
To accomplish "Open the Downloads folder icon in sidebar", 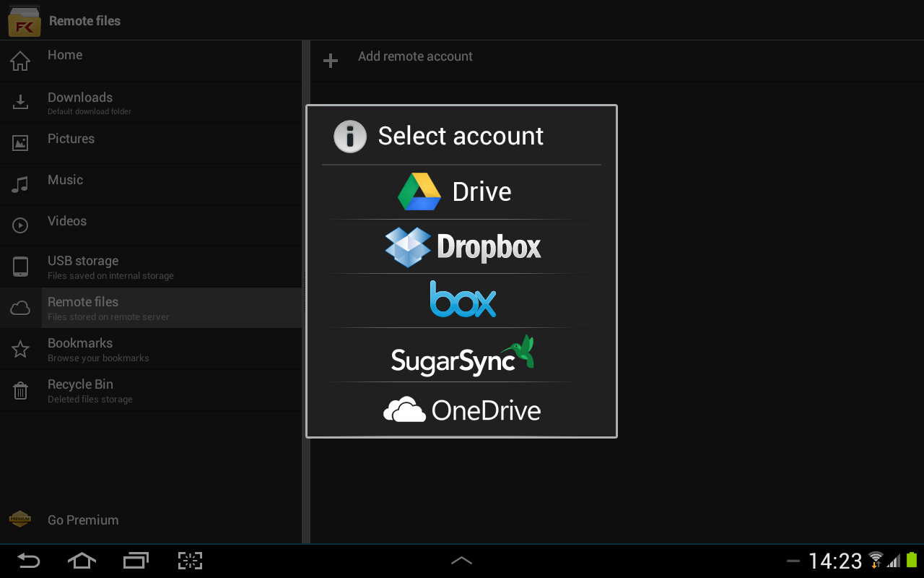I will tap(19, 102).
